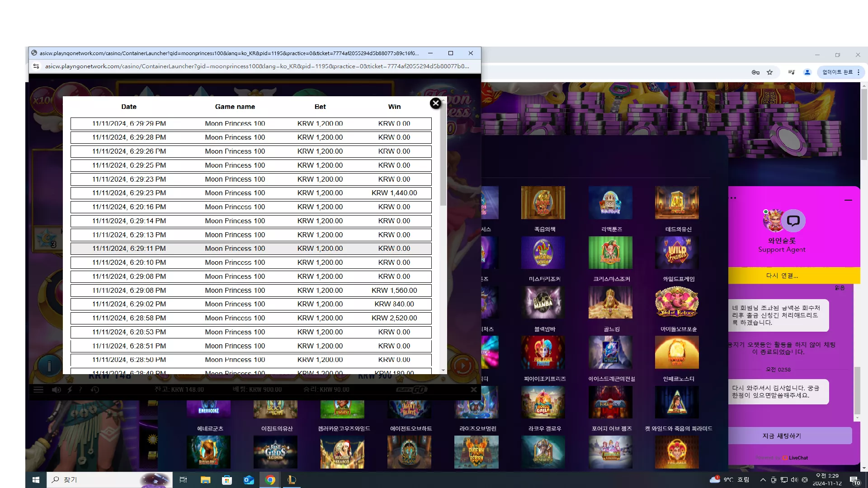This screenshot has height=488, width=868.
Task: Open the 에이전트오브하트 game
Action: pyautogui.click(x=409, y=409)
